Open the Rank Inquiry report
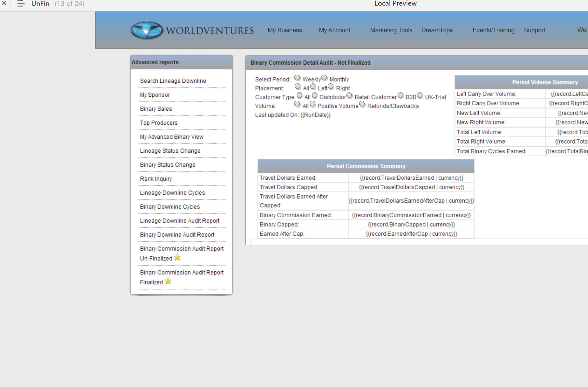 click(x=156, y=179)
